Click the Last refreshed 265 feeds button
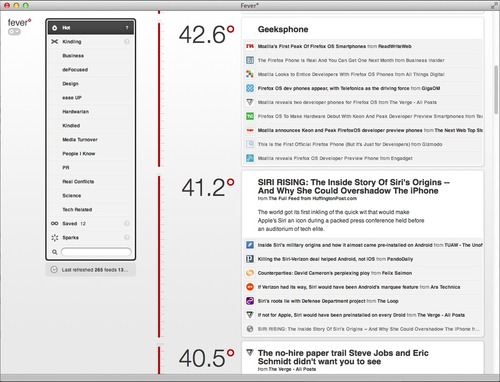This screenshot has height=382, width=500. click(x=91, y=270)
